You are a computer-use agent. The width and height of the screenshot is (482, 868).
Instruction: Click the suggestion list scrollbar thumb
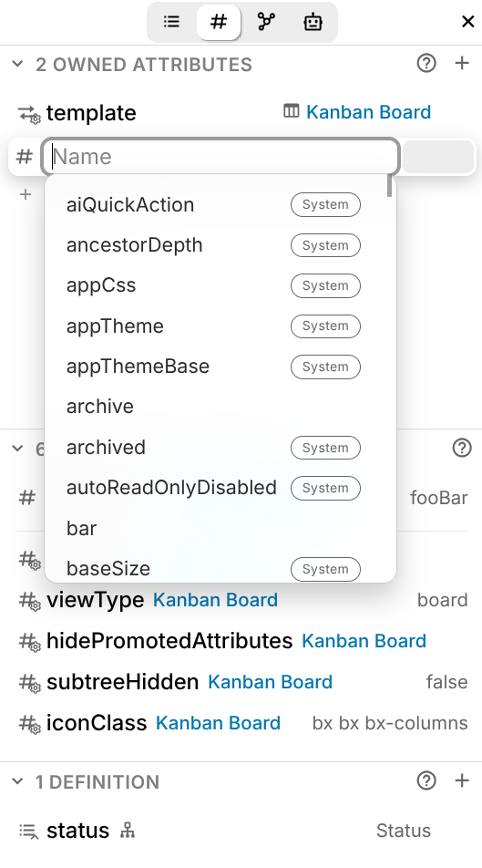390,185
